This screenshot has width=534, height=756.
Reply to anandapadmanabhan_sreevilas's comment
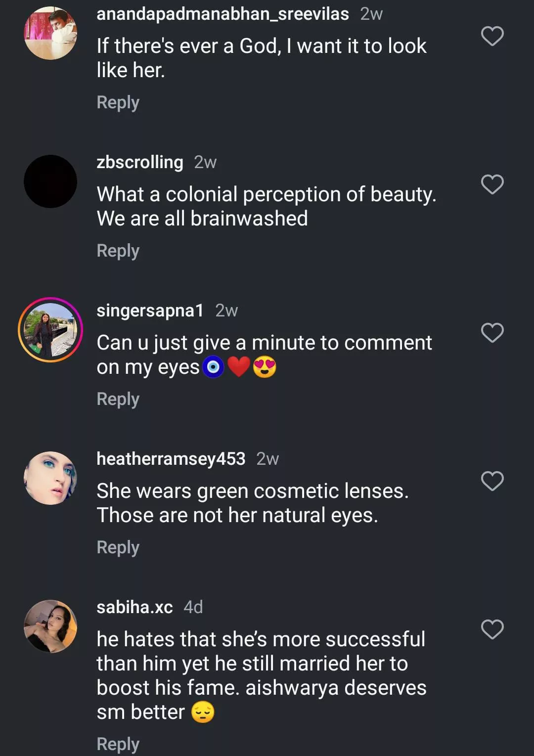118,102
